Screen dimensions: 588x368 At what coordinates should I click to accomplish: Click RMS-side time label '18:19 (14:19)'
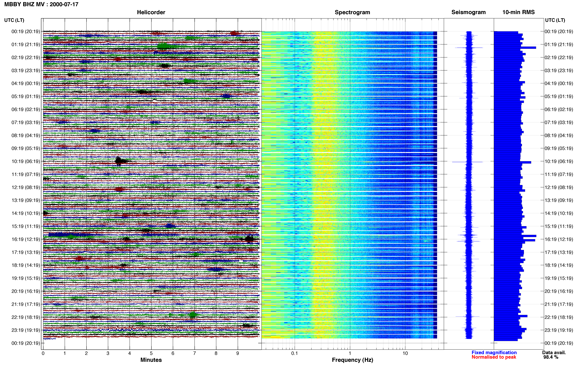559,265
